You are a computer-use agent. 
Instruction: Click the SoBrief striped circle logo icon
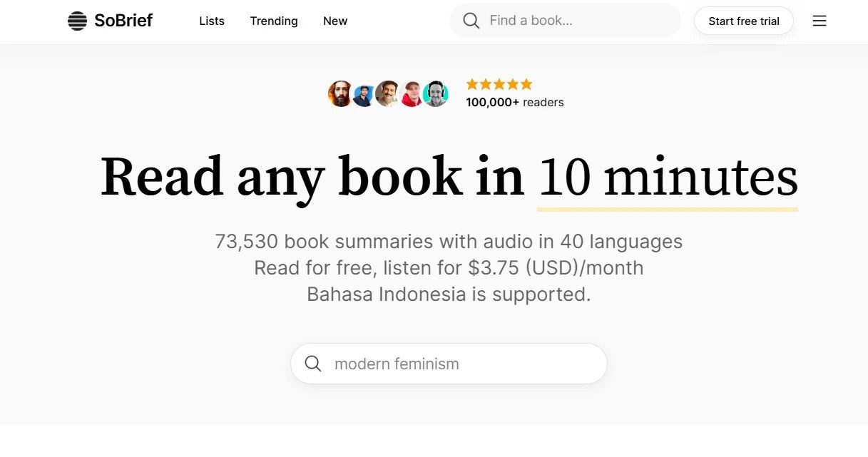77,21
